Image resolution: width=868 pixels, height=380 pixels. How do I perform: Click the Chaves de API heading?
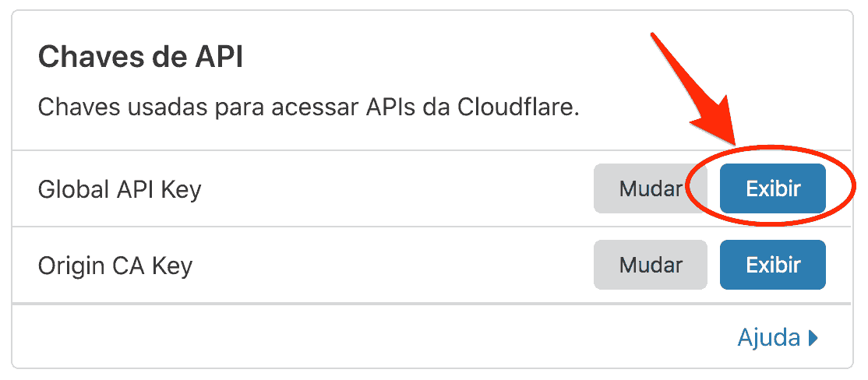click(x=140, y=56)
